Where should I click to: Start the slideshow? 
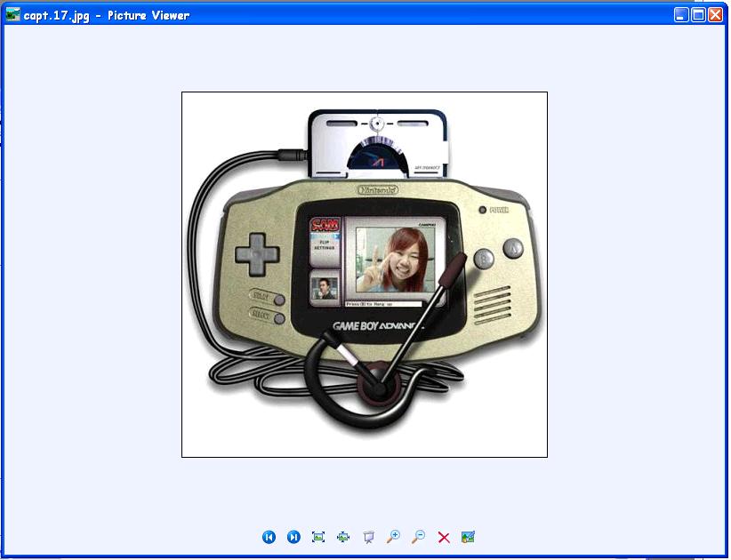(x=368, y=537)
